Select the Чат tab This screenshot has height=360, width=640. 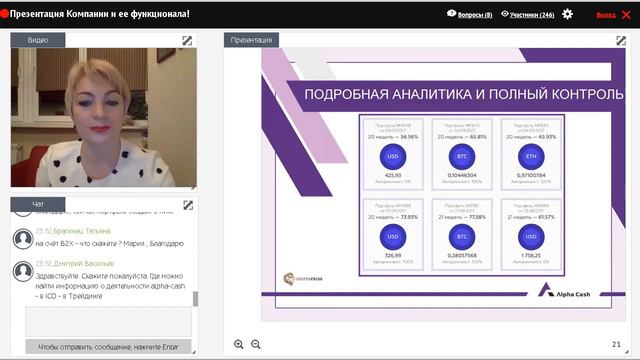coord(38,204)
